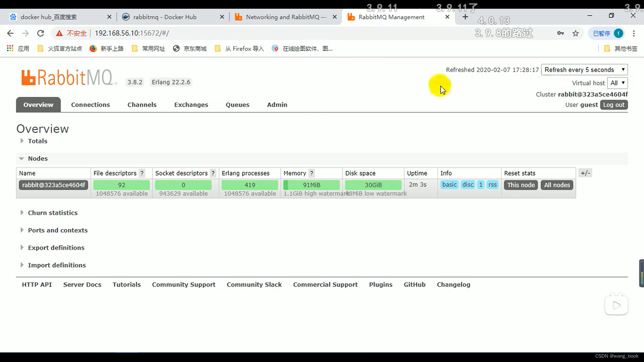Open the Commercial Support footer link
The width and height of the screenshot is (644, 362).
pos(325,285)
